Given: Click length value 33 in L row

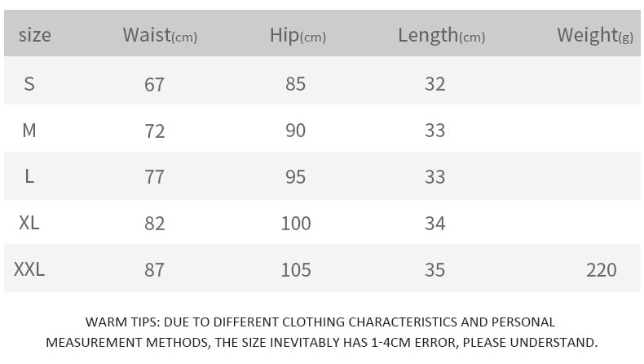Looking at the screenshot, I should click(435, 176).
